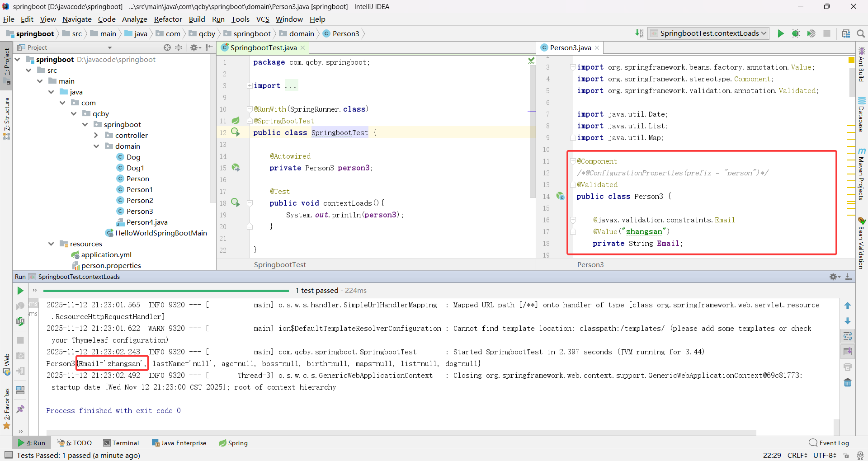Switch to SpringbootTest.java editor tab

(263, 47)
